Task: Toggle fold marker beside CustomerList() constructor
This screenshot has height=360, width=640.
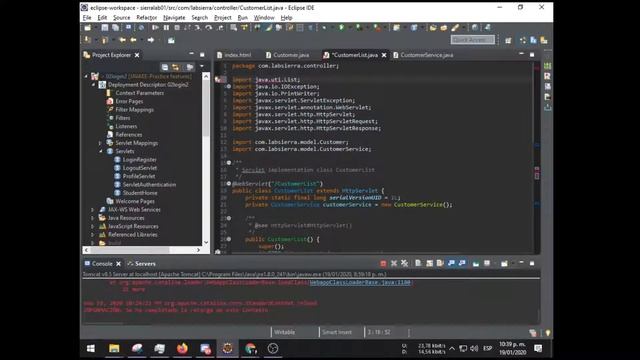Action: coord(229,239)
